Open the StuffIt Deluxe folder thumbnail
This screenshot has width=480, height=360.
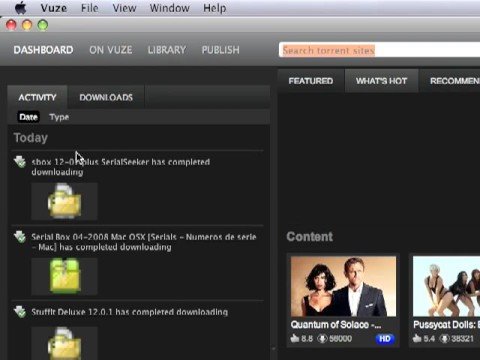(x=64, y=343)
